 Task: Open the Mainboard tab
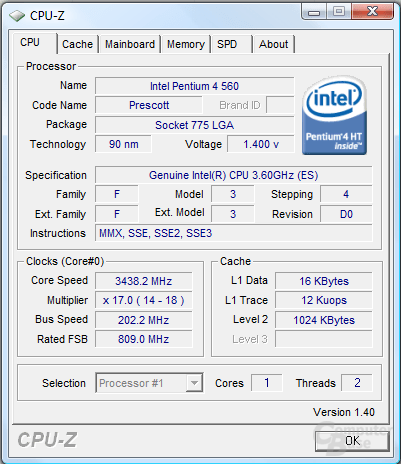130,44
